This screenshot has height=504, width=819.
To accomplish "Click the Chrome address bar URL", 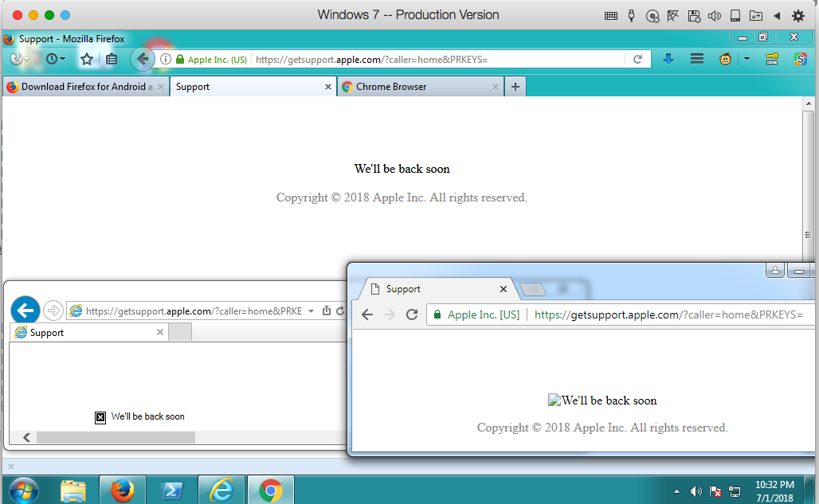I will click(668, 315).
